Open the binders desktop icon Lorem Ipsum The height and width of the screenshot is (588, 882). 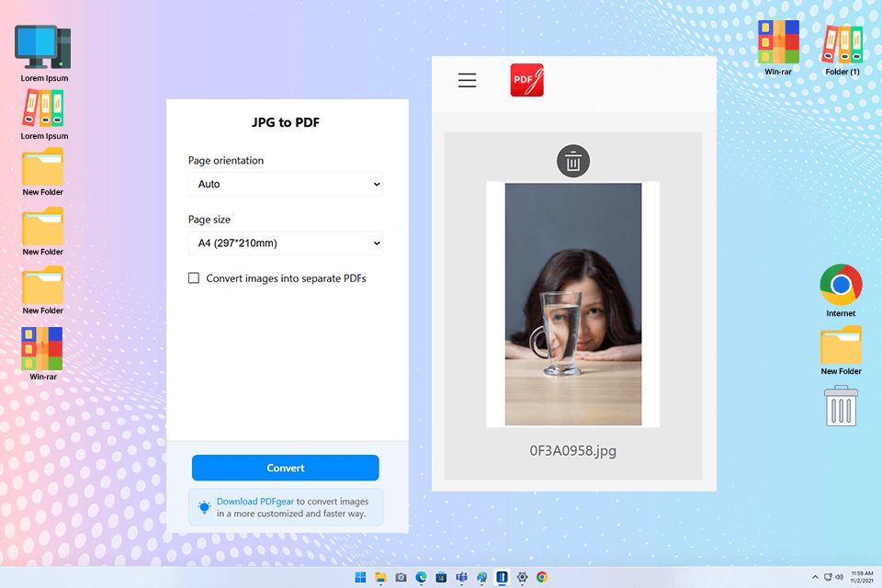tap(44, 116)
